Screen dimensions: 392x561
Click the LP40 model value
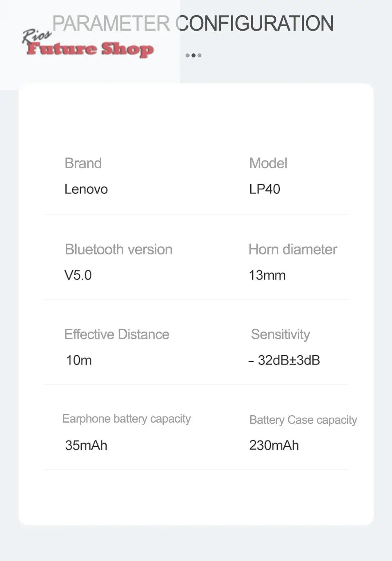265,189
